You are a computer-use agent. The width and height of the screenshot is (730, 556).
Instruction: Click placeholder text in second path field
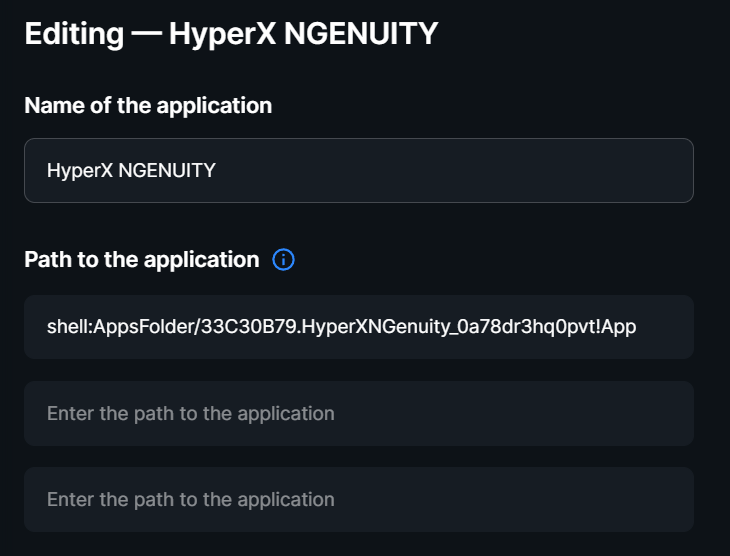point(190,414)
